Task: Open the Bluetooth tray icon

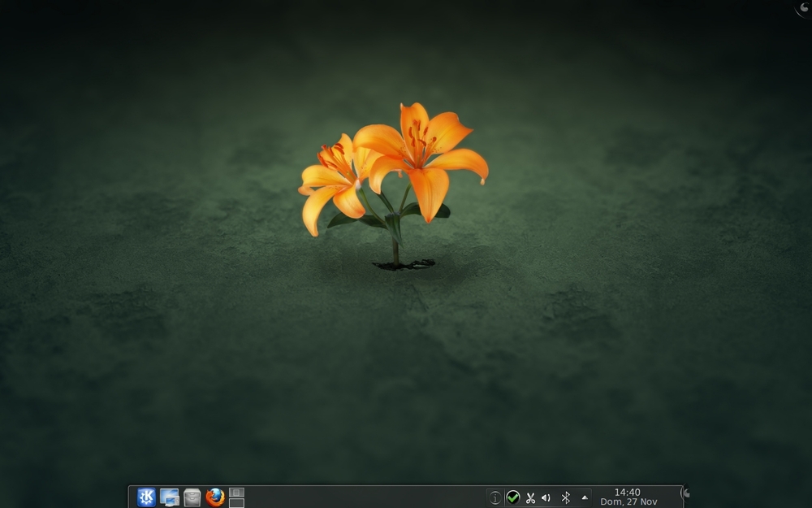Action: coord(565,497)
